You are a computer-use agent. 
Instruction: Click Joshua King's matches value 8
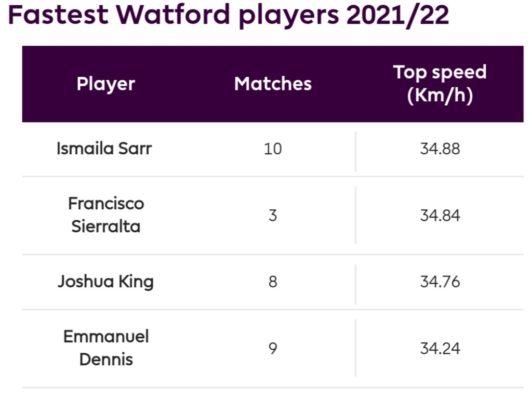(x=273, y=282)
